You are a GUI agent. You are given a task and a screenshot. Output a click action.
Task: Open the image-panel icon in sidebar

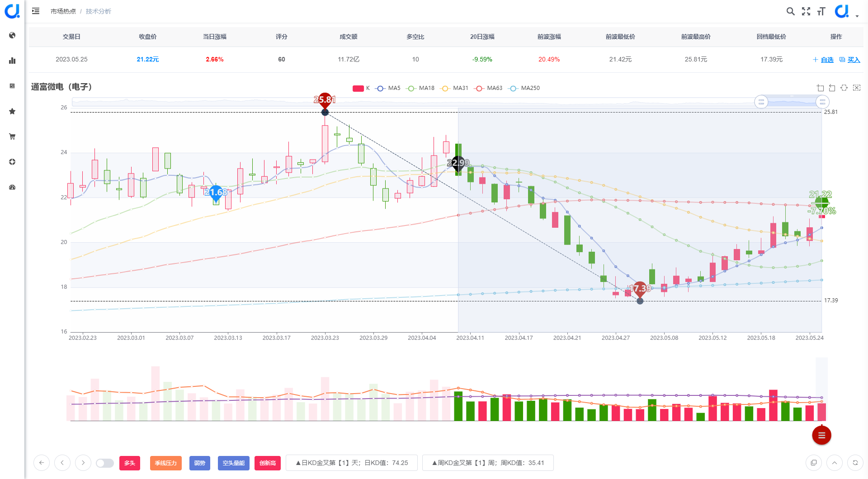(12, 86)
